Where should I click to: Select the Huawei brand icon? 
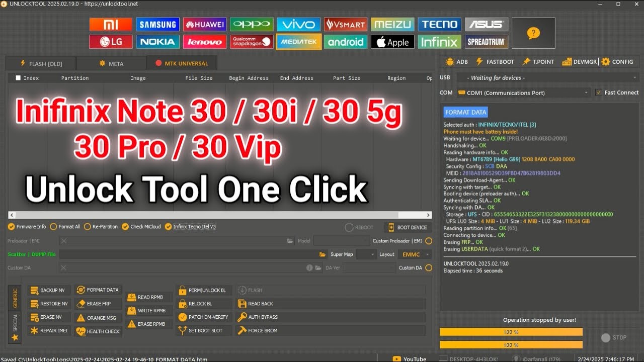pyautogui.click(x=204, y=24)
